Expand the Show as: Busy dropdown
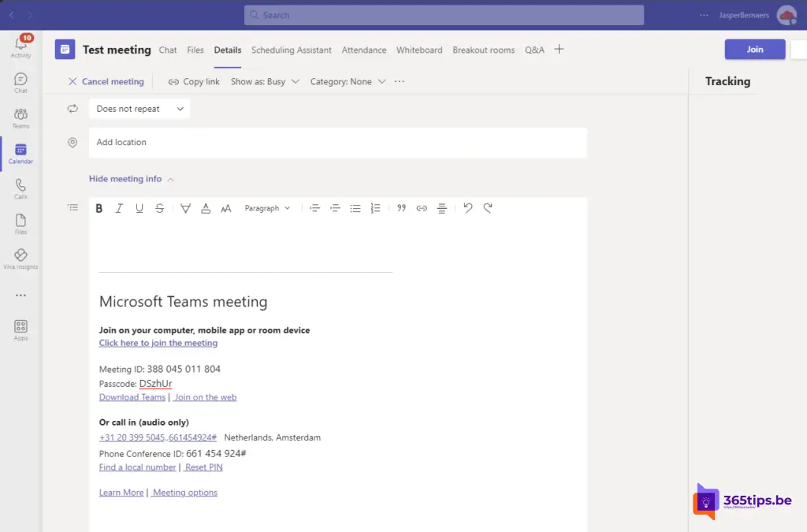This screenshot has width=807, height=532. point(265,81)
